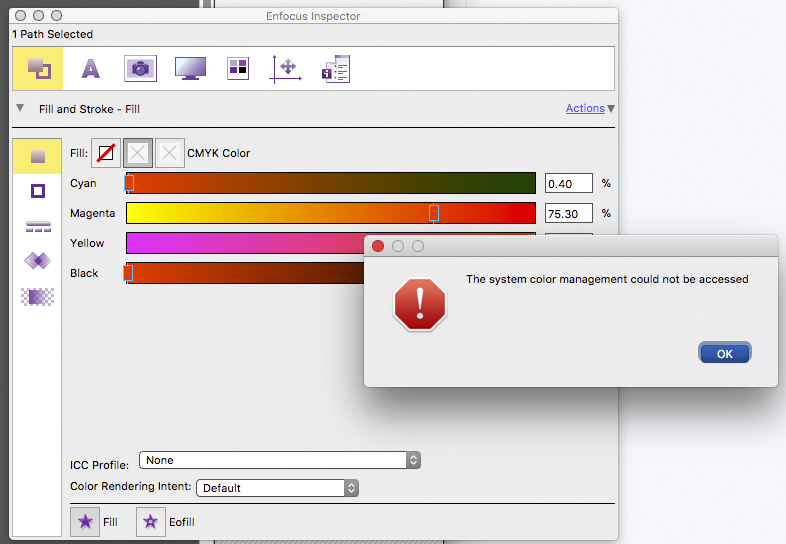Click the color management error message text

point(607,279)
